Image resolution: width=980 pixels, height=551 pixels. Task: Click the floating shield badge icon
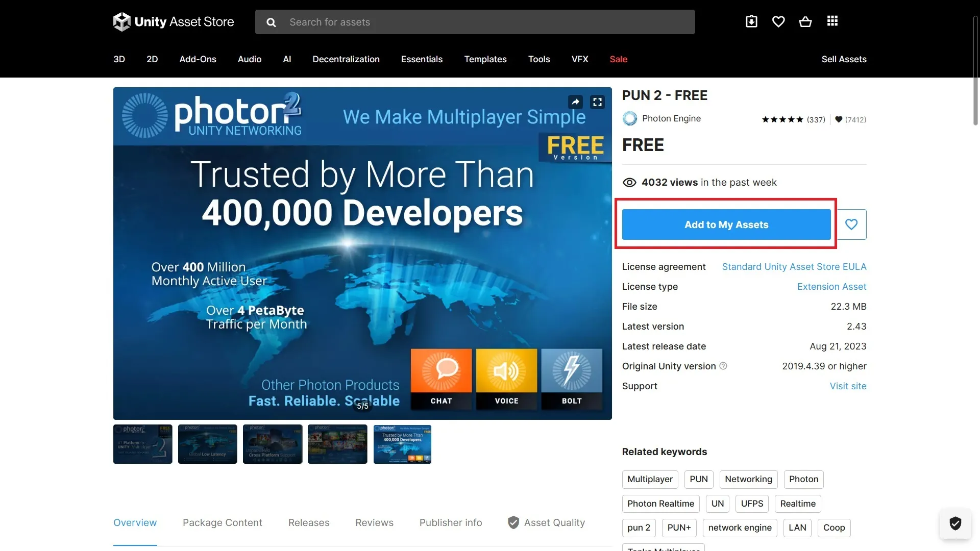click(x=955, y=523)
